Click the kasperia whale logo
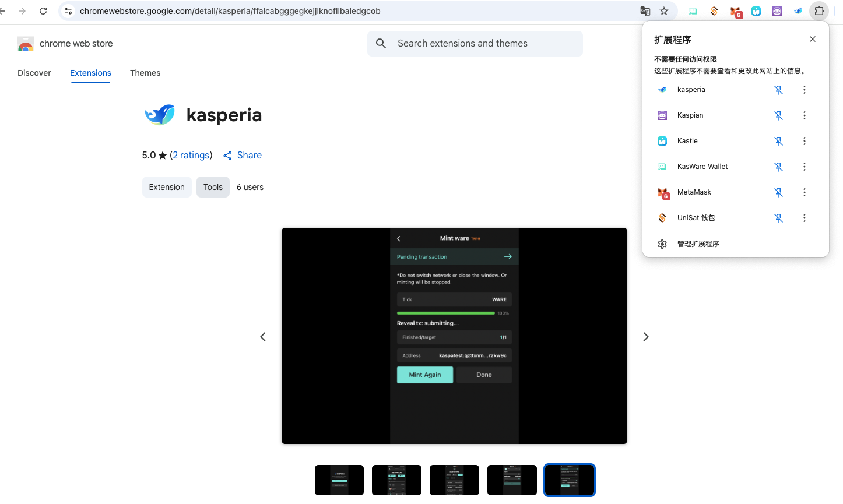This screenshot has height=504, width=843. pyautogui.click(x=160, y=115)
